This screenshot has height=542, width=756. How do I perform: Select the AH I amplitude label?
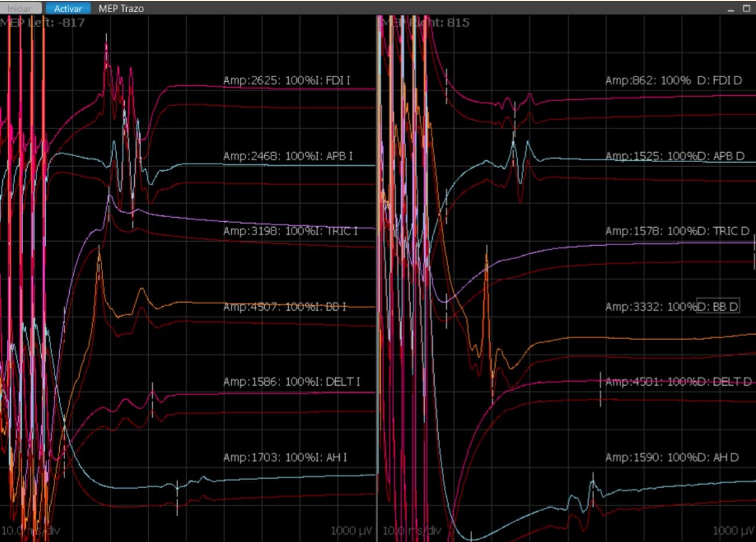285,457
